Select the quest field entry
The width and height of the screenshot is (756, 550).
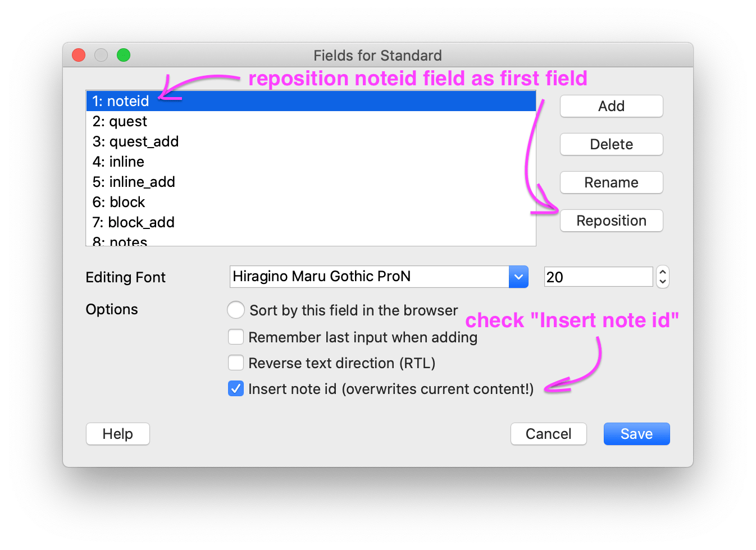[x=120, y=121]
